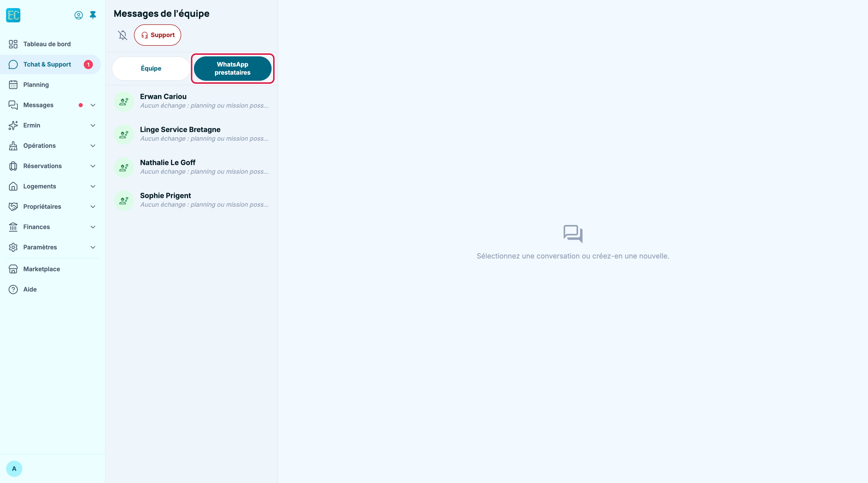The height and width of the screenshot is (483, 868).
Task: Expand the Propriétaires menu chevron
Action: (x=93, y=207)
